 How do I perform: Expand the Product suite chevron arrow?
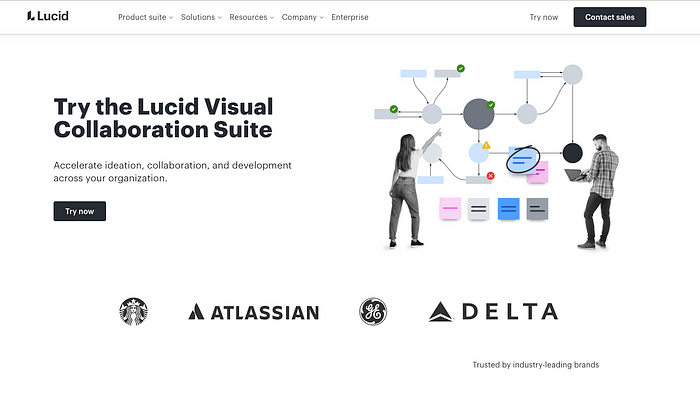(171, 18)
